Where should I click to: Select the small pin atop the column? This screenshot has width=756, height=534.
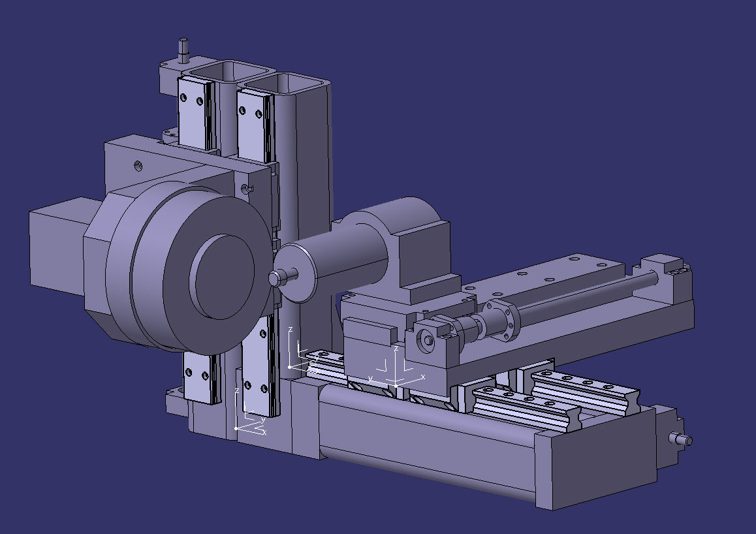tap(183, 48)
